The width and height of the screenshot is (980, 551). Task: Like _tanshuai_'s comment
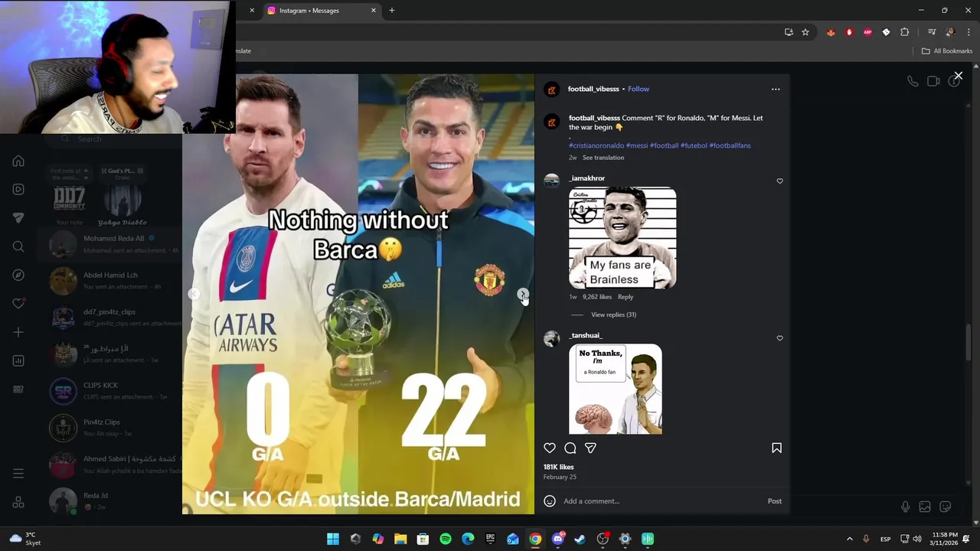pyautogui.click(x=780, y=338)
